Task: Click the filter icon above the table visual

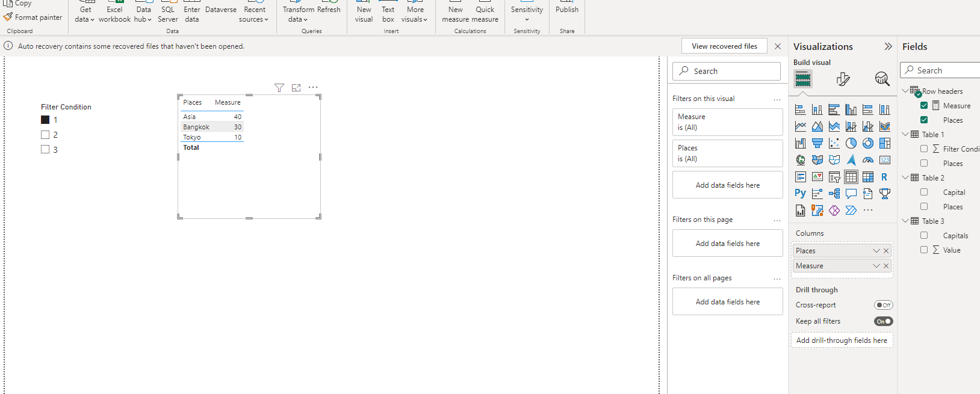Action: pos(279,88)
